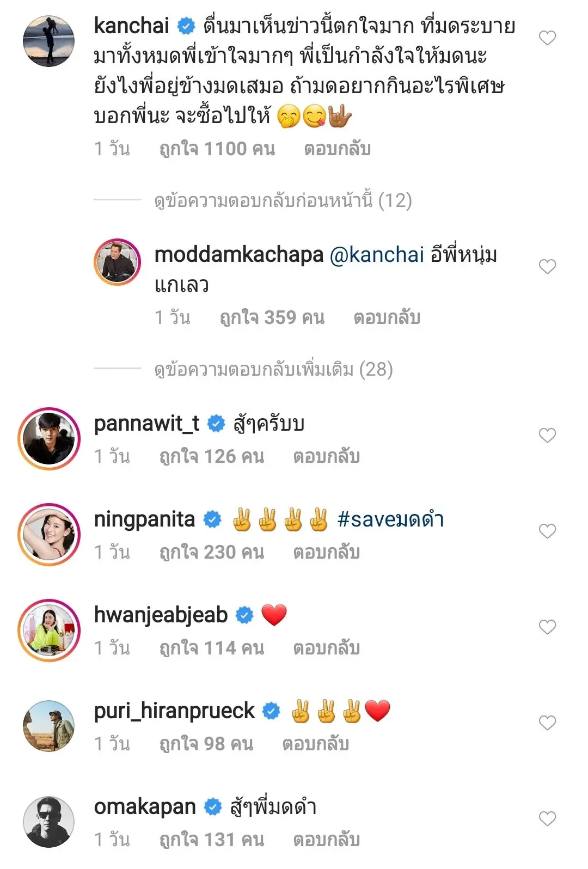The image size is (588, 869).
Task: Open moddamkachapa's story avatar
Action: [118, 262]
